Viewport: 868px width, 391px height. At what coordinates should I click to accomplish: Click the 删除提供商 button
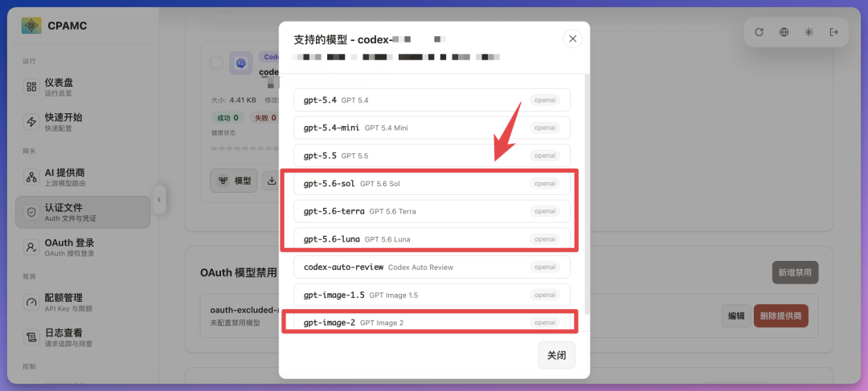780,316
